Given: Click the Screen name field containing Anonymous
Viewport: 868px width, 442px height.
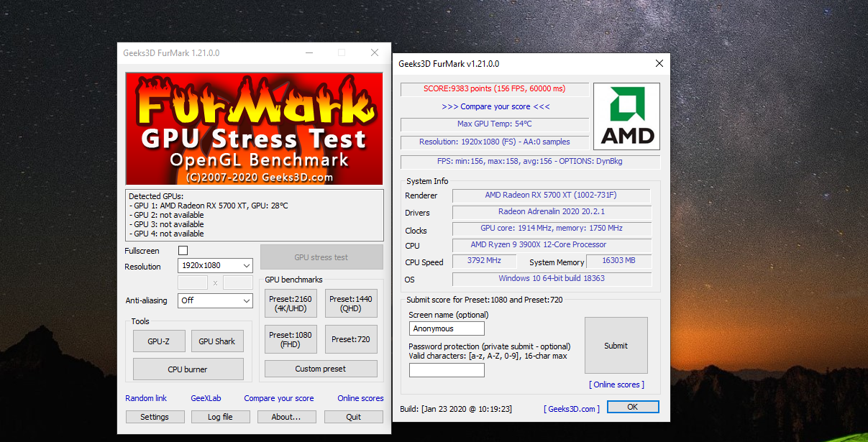Looking at the screenshot, I should (x=447, y=328).
